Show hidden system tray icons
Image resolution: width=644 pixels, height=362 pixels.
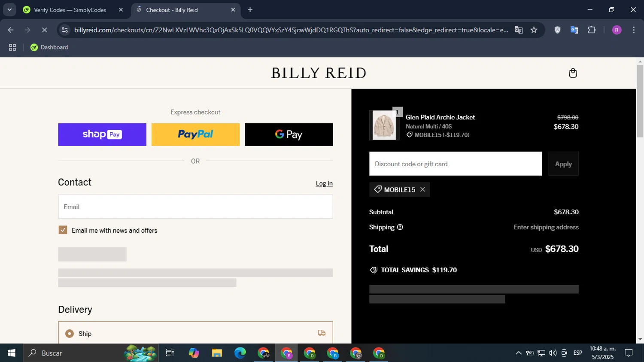(x=519, y=353)
